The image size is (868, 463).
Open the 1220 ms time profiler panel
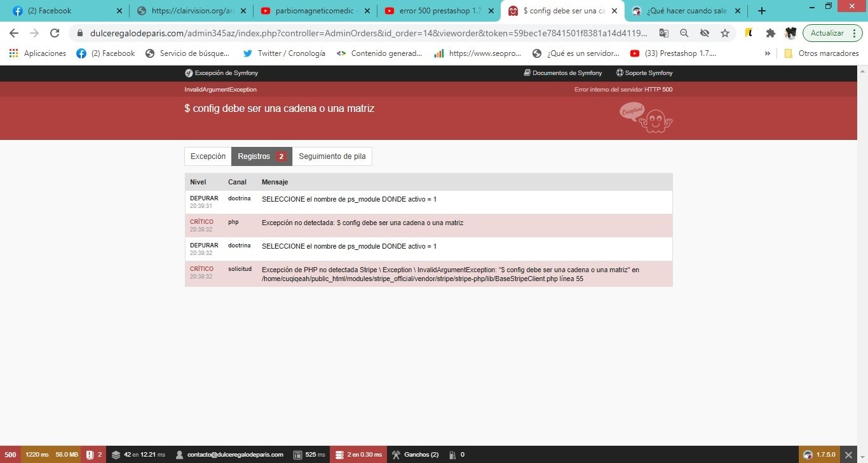[x=37, y=455]
